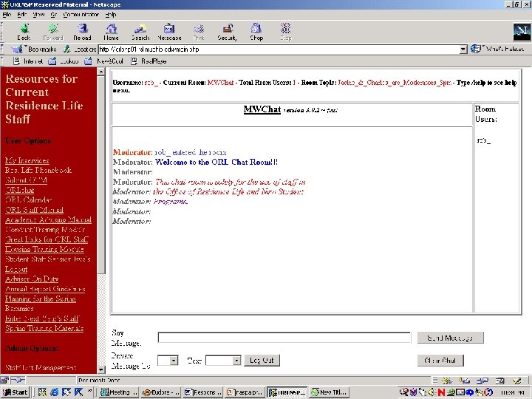Image resolution: width=532 pixels, height=399 pixels.
Task: Click the Staff List Management sidebar text
Action: click(x=41, y=367)
